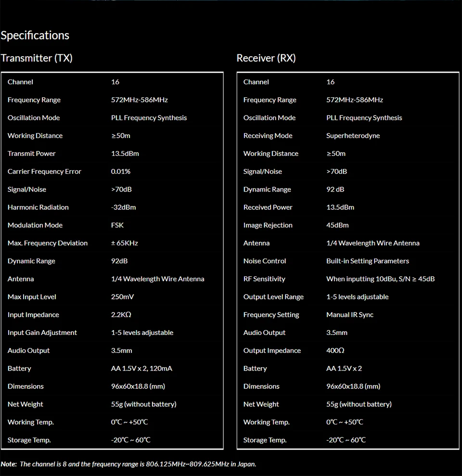Select the 250mV input level value

[123, 297]
